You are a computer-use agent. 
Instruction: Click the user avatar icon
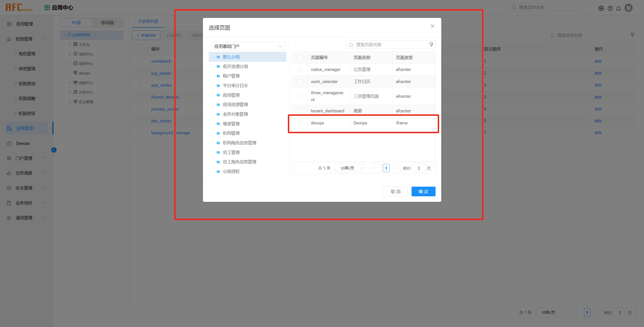(629, 8)
